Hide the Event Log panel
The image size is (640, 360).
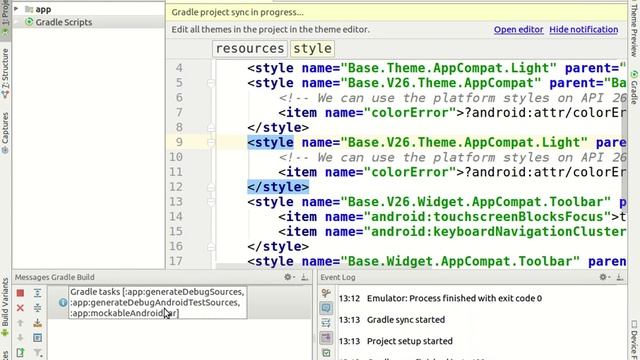point(620,277)
